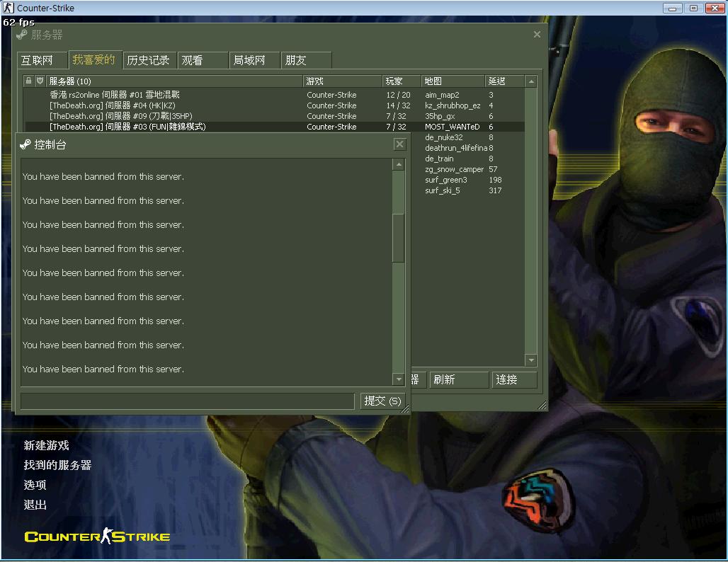This screenshot has height=562, width=728.
Task: Click the 提交 (S) submit button
Action: (382, 401)
